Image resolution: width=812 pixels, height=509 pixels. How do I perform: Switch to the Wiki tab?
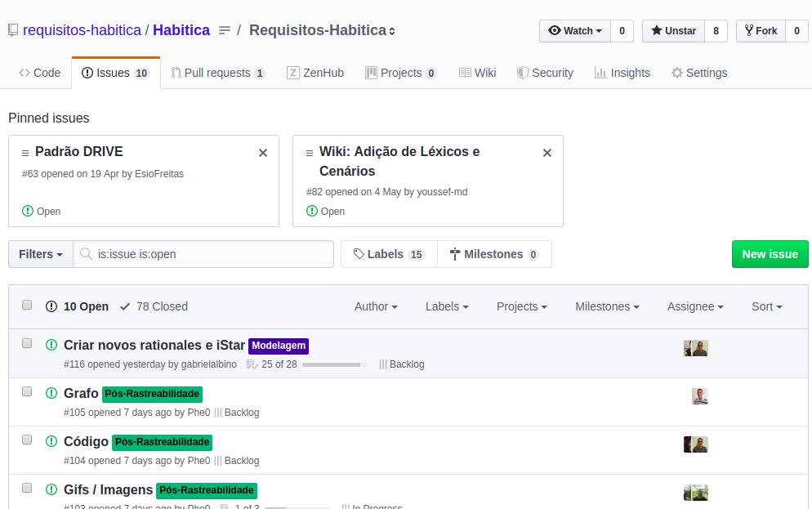click(477, 73)
